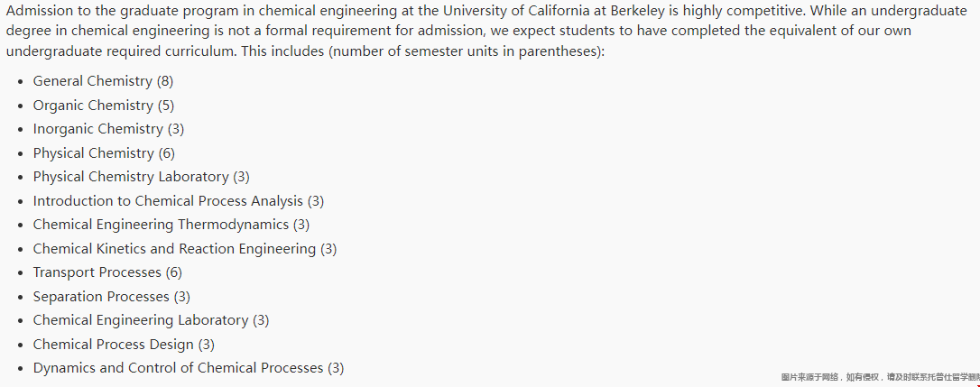The height and width of the screenshot is (387, 980).
Task: Click the bullet before Chemical Process Design
Action: 22,346
